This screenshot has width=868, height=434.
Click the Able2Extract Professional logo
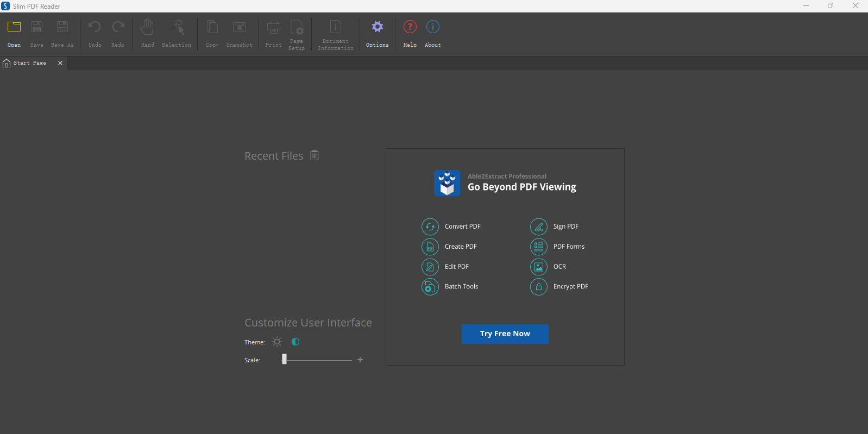pos(447,183)
